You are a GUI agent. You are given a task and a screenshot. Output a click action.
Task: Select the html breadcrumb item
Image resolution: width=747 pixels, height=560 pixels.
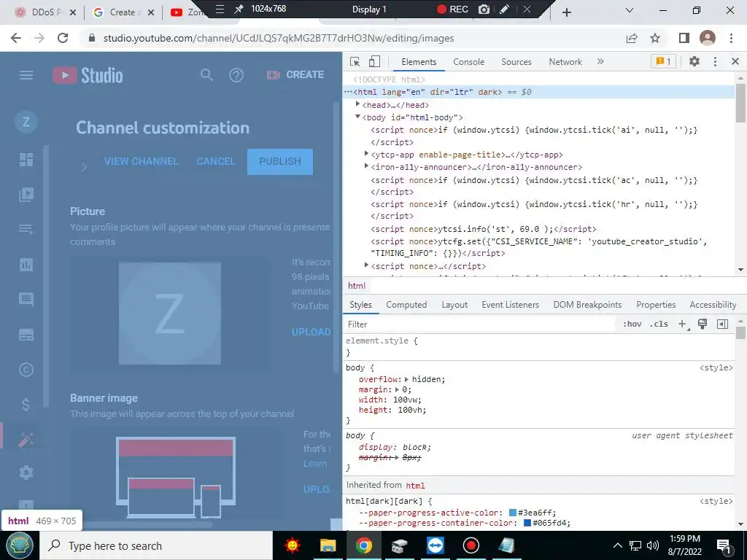click(356, 286)
